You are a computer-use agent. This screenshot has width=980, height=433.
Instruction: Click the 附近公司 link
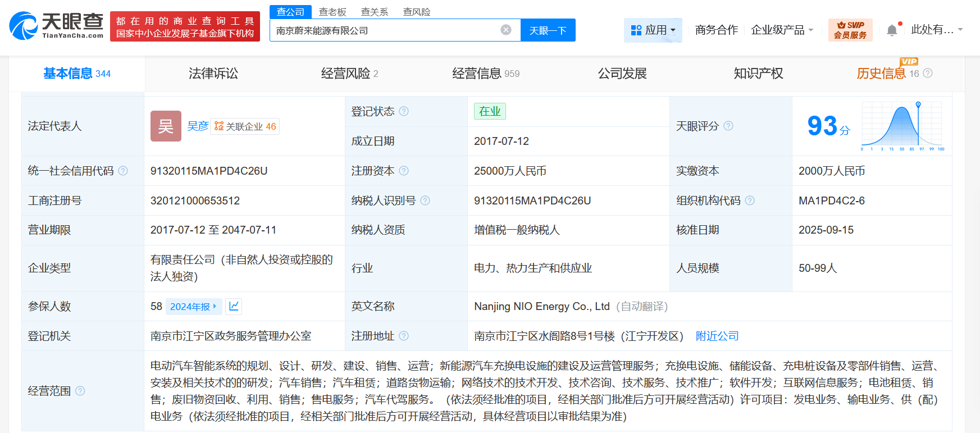point(717,336)
